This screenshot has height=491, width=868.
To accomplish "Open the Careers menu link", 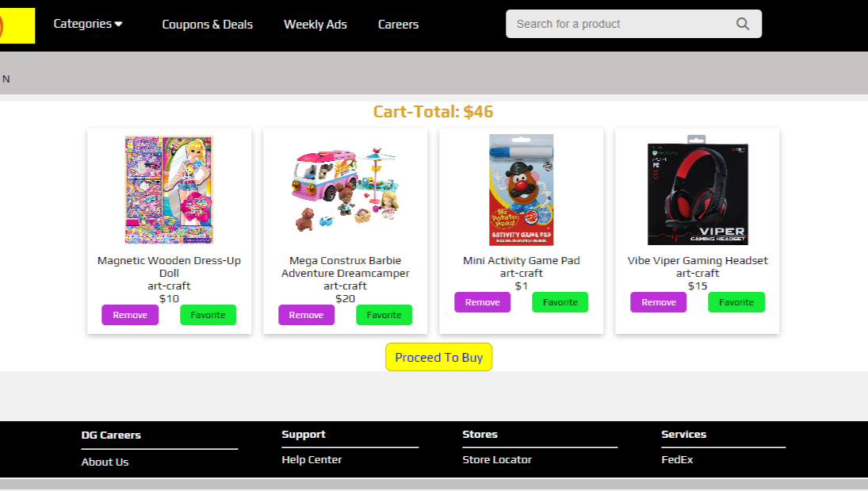I will click(398, 25).
